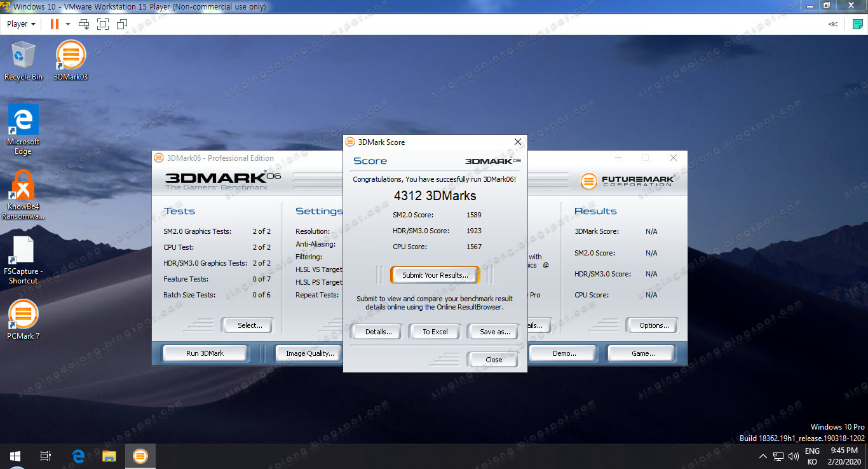Export results with To Excel button
Image resolution: width=868 pixels, height=469 pixels.
pos(435,332)
